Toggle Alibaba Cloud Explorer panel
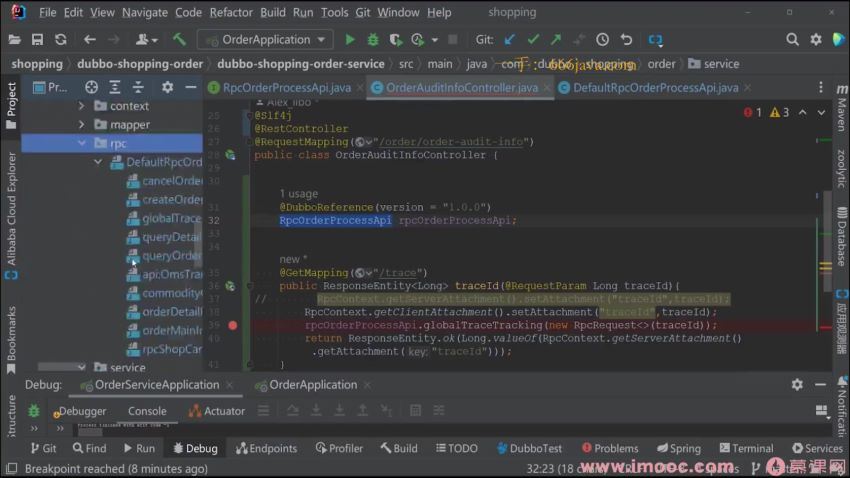The height and width of the screenshot is (478, 850). click(x=11, y=216)
